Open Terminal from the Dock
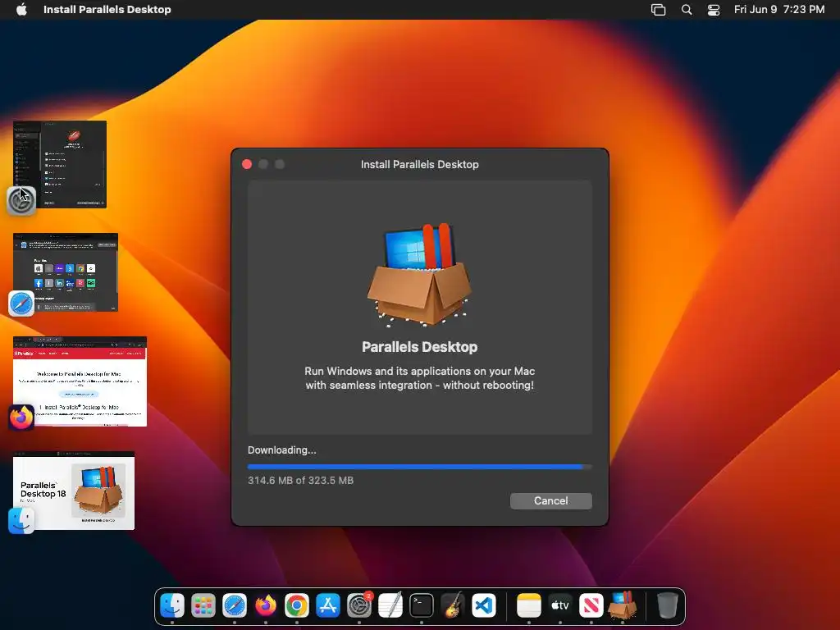The height and width of the screenshot is (630, 840). (x=422, y=606)
